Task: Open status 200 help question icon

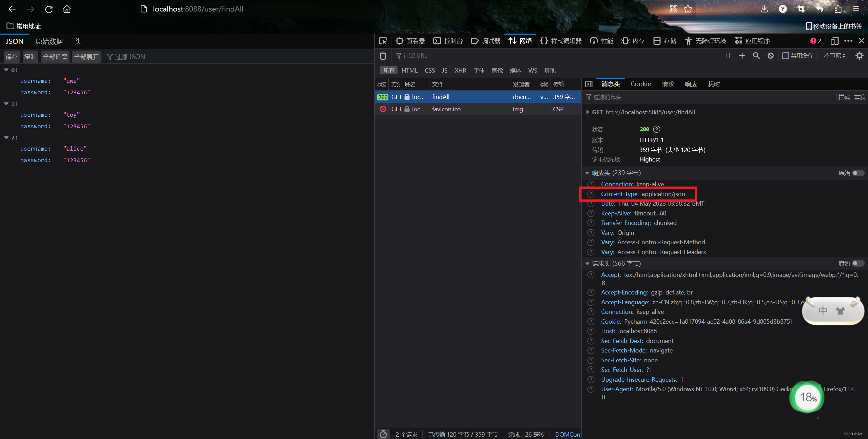Action: [657, 129]
